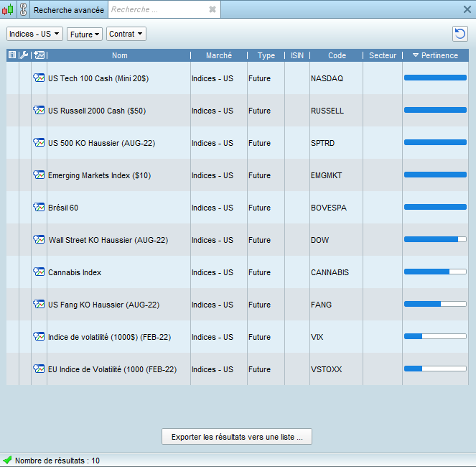Select Brésil 60 name
Viewport: 476px width, 467px height.
pyautogui.click(x=63, y=208)
